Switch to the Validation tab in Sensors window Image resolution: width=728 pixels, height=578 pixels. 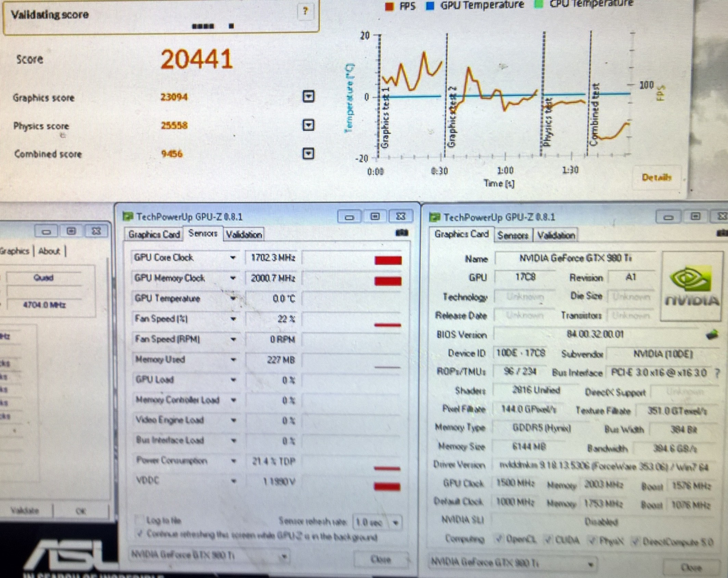coord(244,235)
